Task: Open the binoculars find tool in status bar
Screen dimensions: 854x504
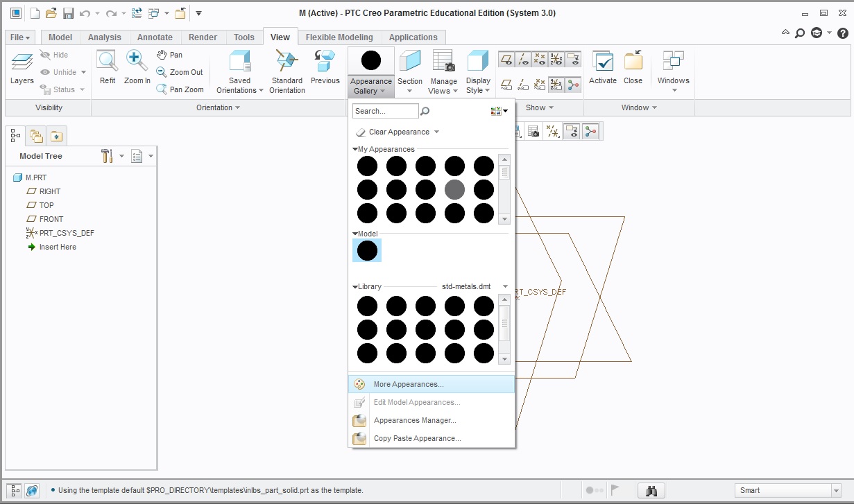Action: [x=651, y=490]
